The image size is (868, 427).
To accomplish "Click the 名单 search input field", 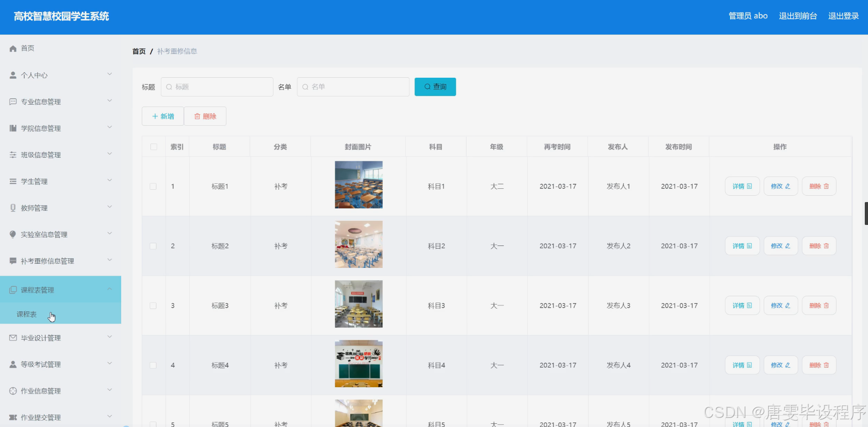I will pos(353,87).
